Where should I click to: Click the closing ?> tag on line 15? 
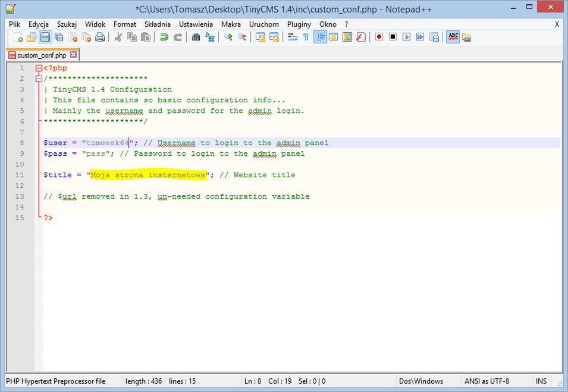[x=48, y=218]
